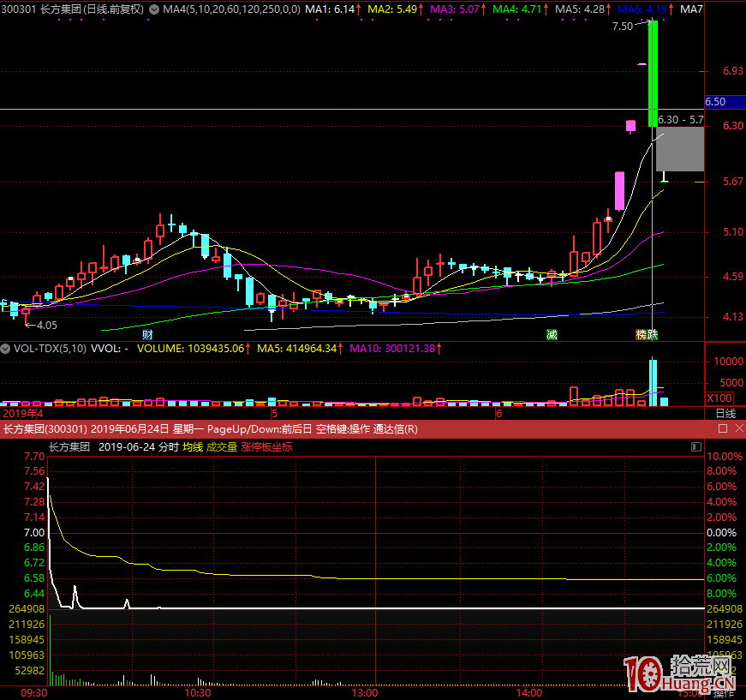Click the 4.59 price axis label

click(x=732, y=277)
